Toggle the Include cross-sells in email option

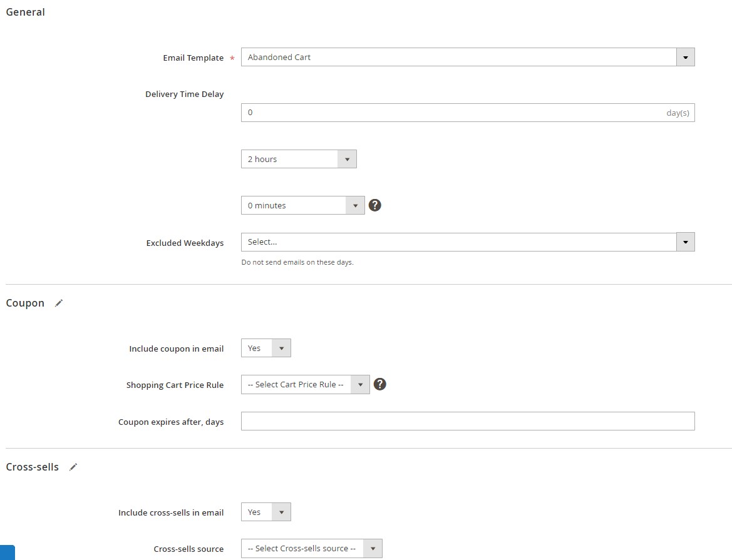[x=265, y=512]
